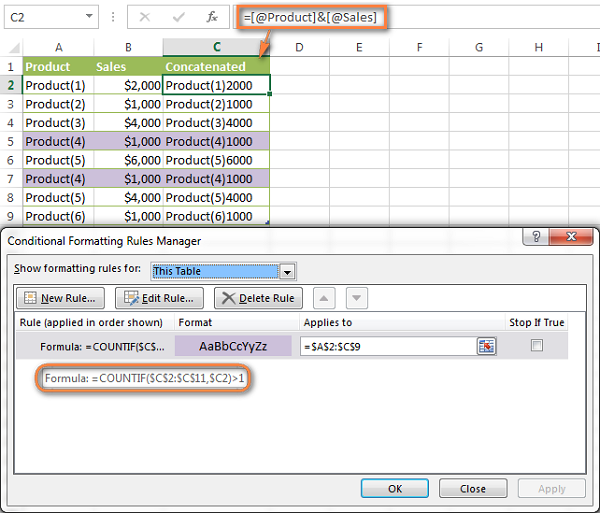Select column A header

(59, 47)
